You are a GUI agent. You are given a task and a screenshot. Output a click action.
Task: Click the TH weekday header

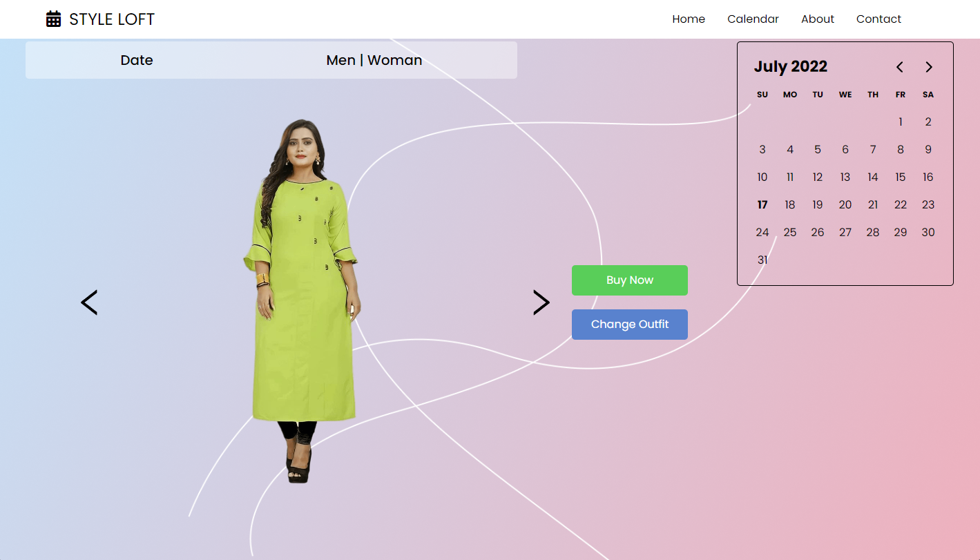[873, 95]
